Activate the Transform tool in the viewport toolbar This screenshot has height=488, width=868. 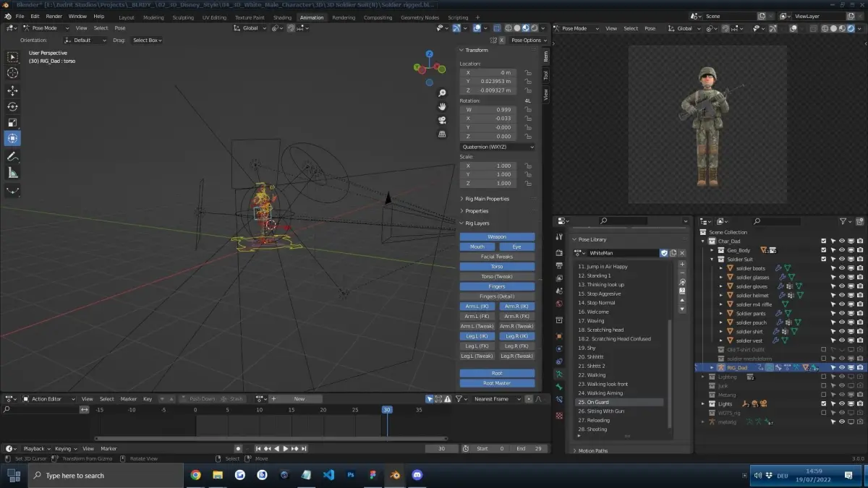pos(13,138)
